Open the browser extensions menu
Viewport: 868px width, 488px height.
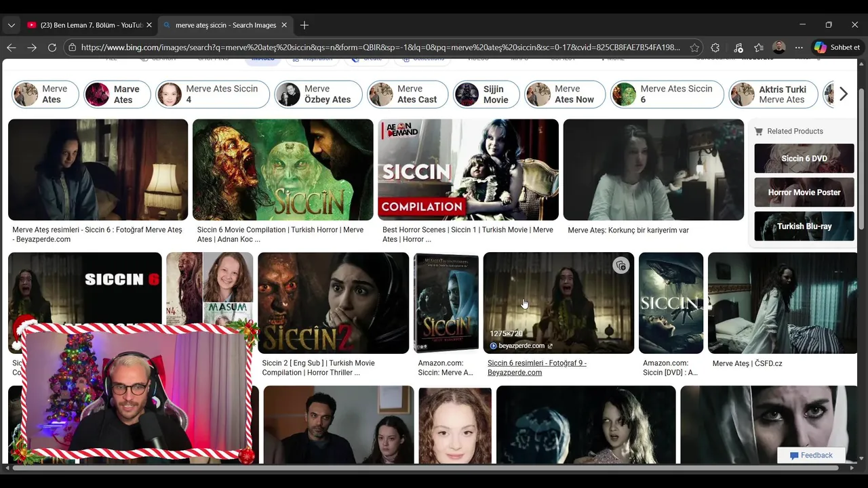715,47
